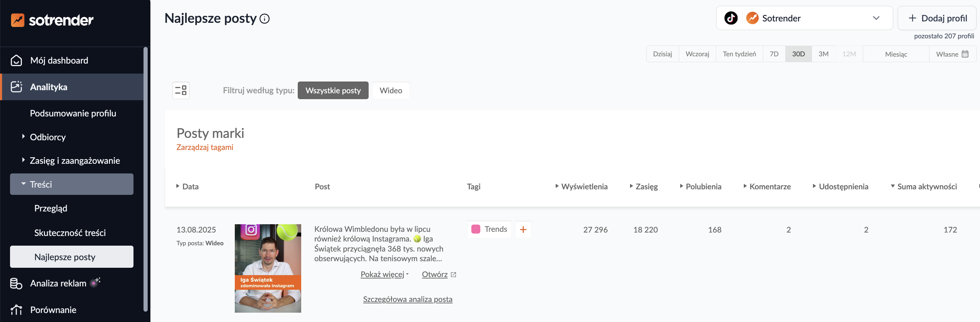Open the Zarządzaj tagami link

(204, 147)
